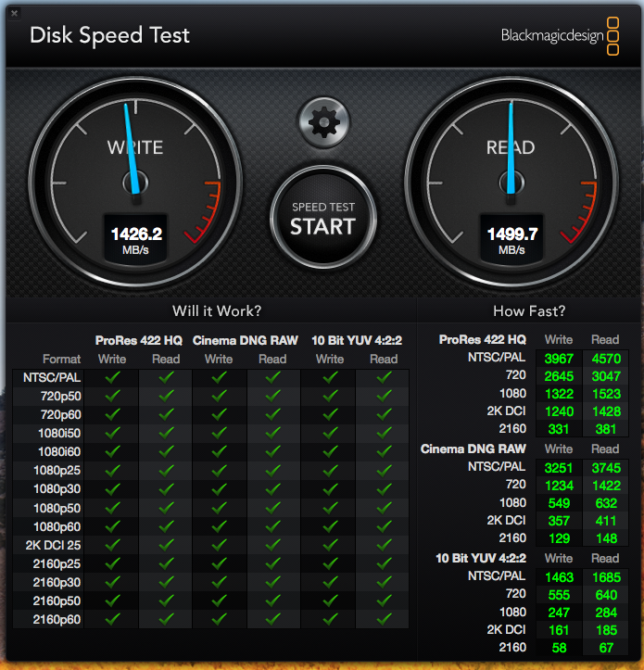Click Cinema DNG Write checkmark for 1080i50
The height and width of the screenshot is (670, 644).
pos(219,434)
